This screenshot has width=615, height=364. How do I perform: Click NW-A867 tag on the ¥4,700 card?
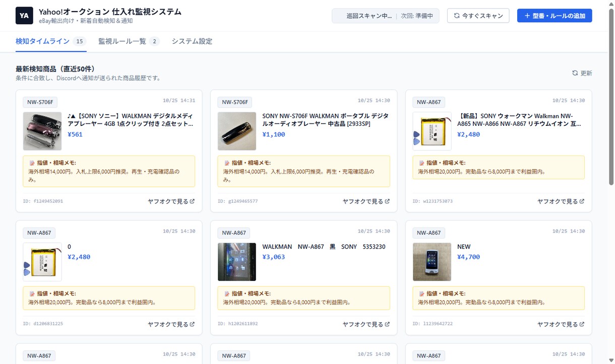coord(429,233)
